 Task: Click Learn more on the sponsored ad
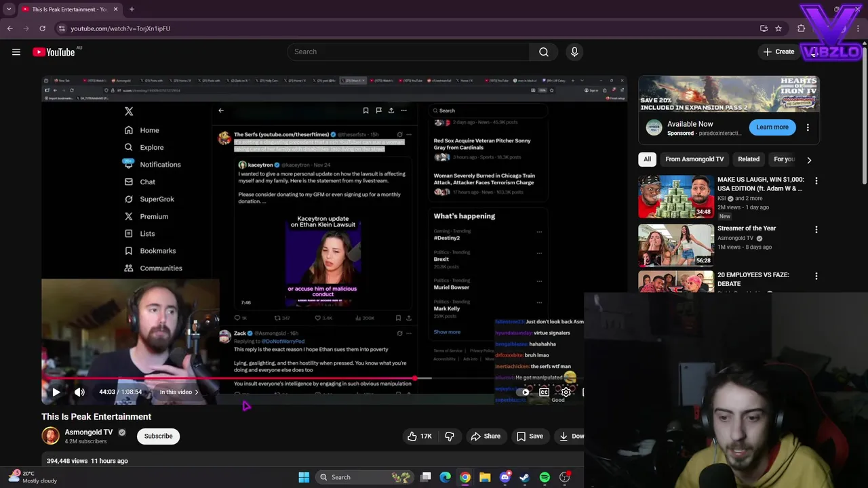click(x=772, y=127)
